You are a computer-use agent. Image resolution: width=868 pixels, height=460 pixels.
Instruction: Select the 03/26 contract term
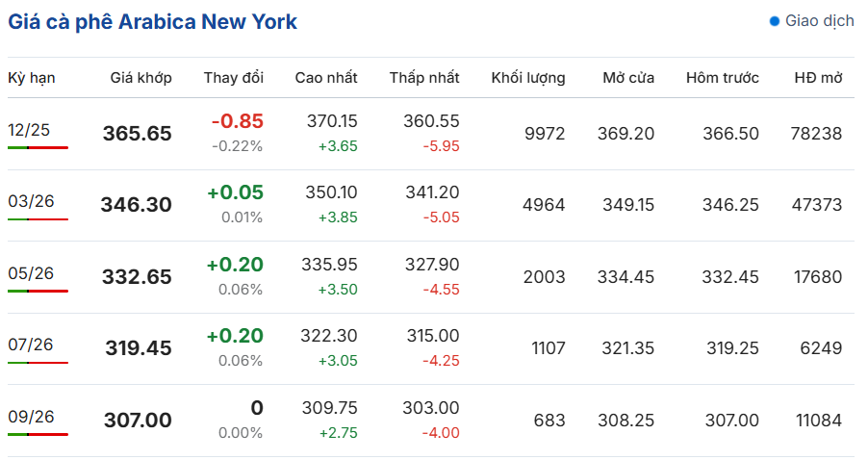(31, 201)
